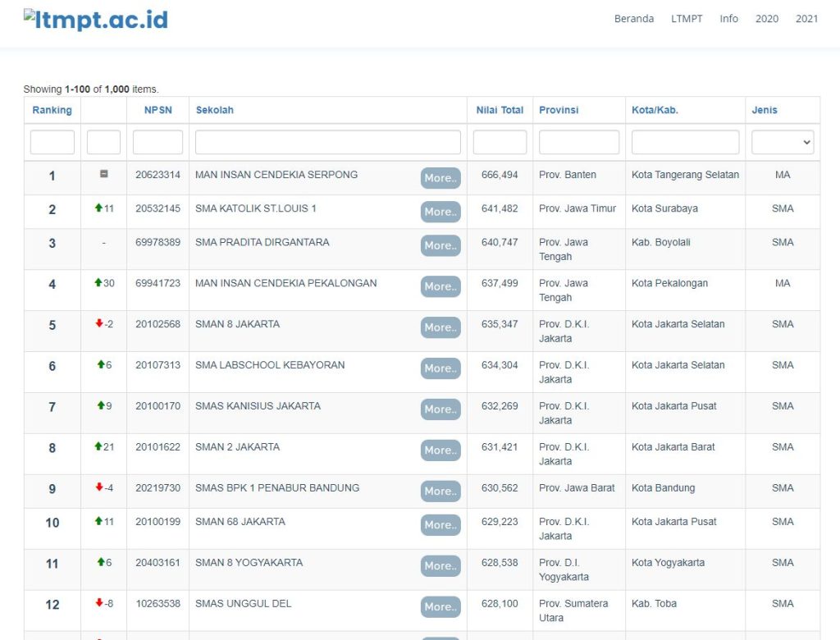
Task: Focus the Ranking filter input
Action: coord(52,142)
